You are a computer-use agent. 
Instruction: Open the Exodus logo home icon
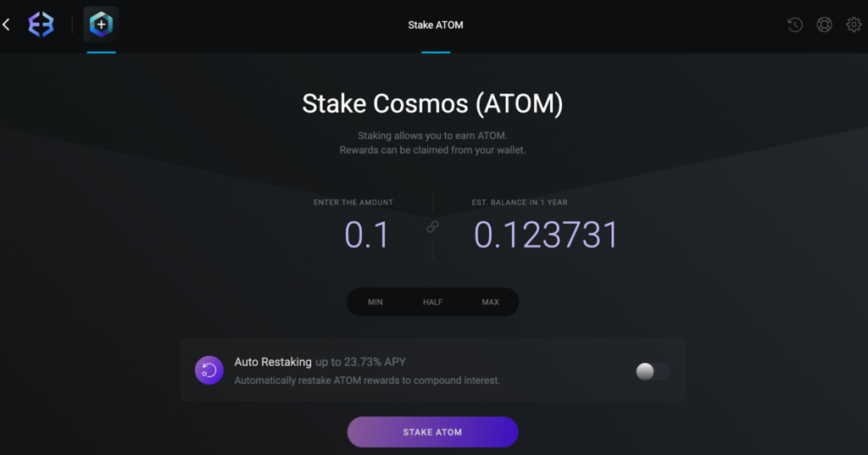tap(41, 25)
